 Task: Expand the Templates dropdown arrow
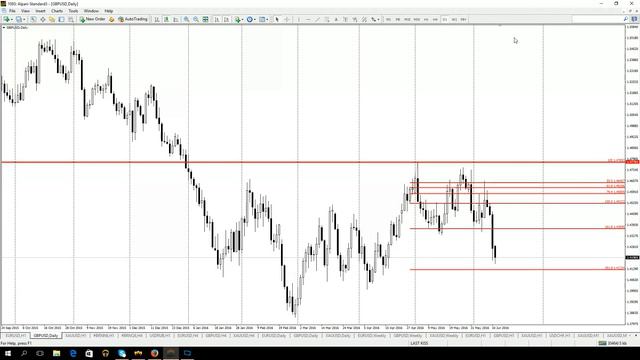pyautogui.click(x=267, y=19)
